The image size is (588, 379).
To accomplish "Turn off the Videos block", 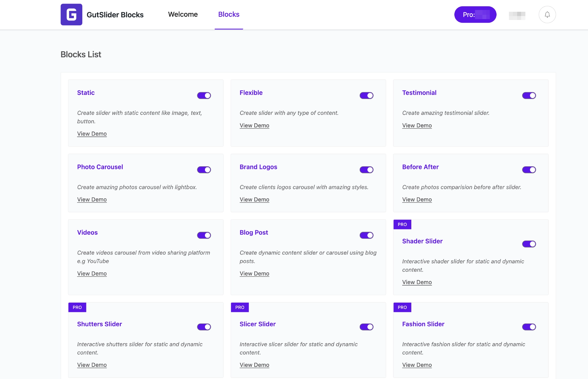I will [204, 235].
